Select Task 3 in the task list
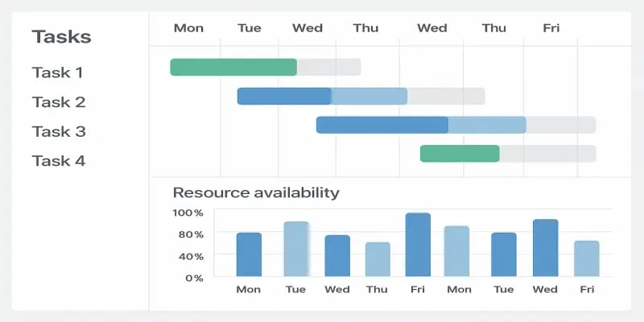 click(x=58, y=131)
